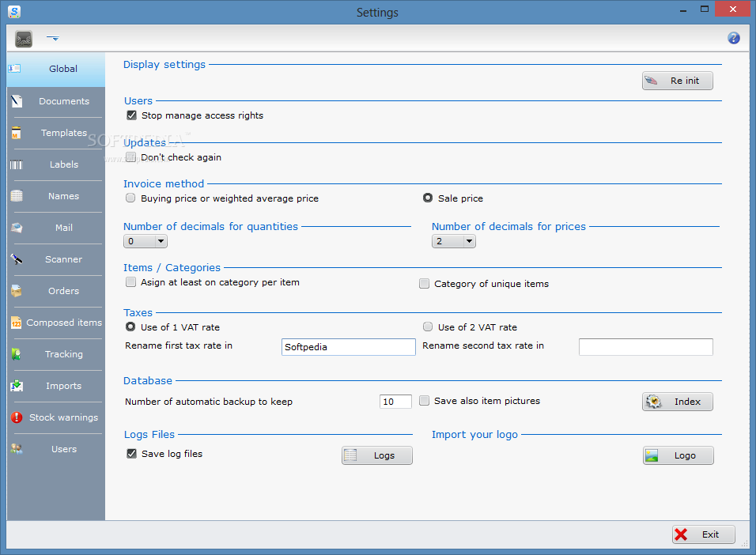Open the Logs button
756x555 pixels.
(377, 455)
